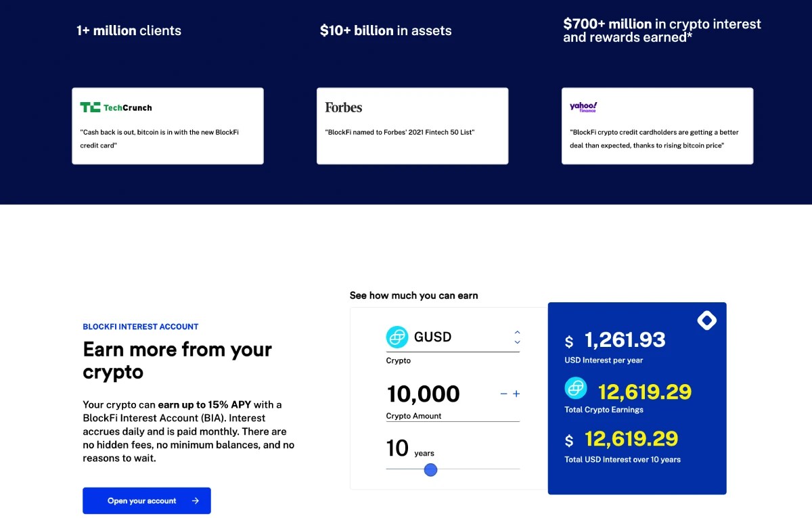
Task: Click the GUSD coin icon beside Total Crypto Earnings
Action: pyautogui.click(x=576, y=388)
